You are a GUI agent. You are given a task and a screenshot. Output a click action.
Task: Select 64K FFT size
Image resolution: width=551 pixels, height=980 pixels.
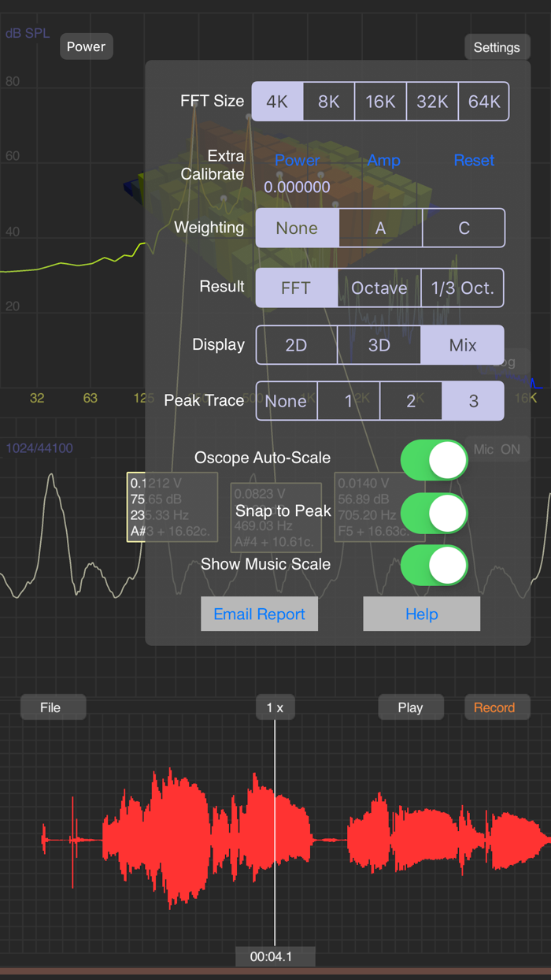483,101
